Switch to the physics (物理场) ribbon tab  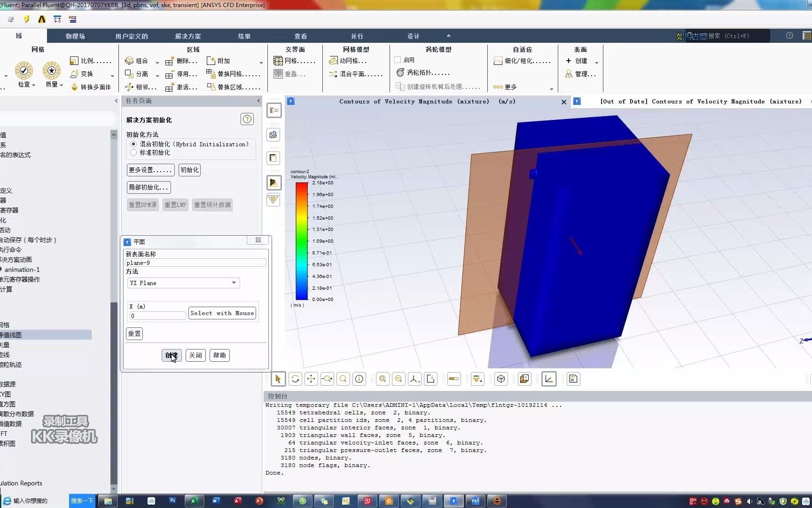(x=75, y=36)
